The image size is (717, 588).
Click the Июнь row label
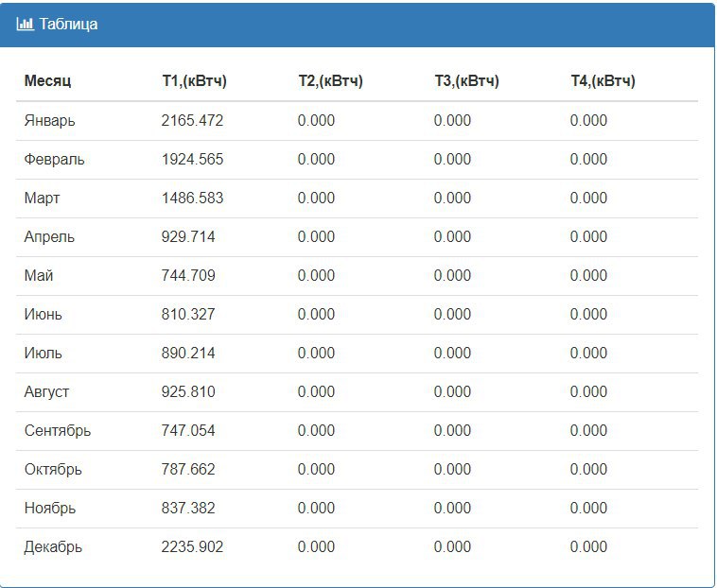click(x=43, y=315)
